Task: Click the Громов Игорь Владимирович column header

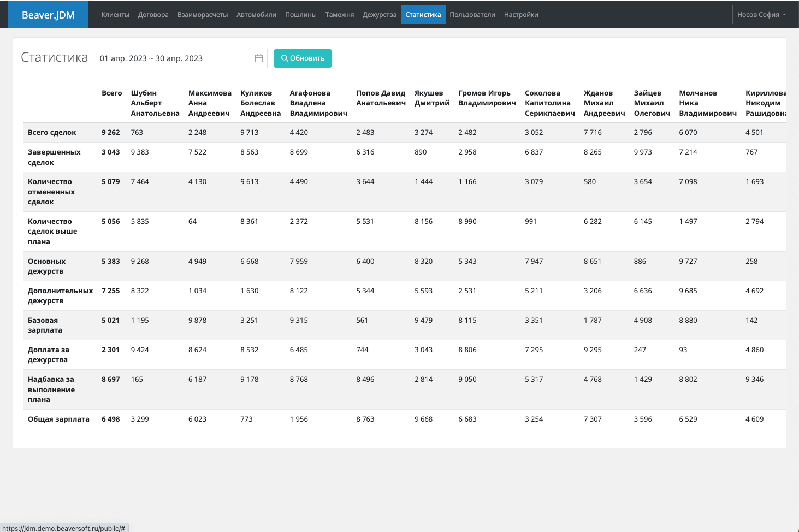Action: pos(487,98)
